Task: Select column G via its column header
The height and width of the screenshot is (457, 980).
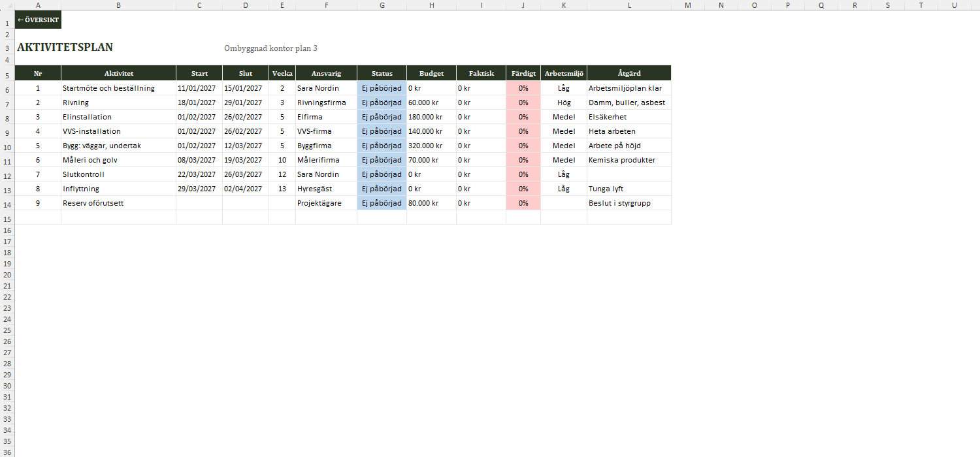Action: tap(382, 5)
